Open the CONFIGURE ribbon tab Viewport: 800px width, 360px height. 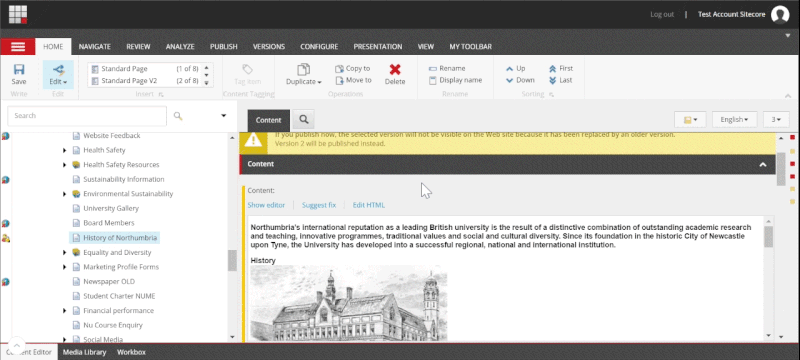pyautogui.click(x=319, y=46)
